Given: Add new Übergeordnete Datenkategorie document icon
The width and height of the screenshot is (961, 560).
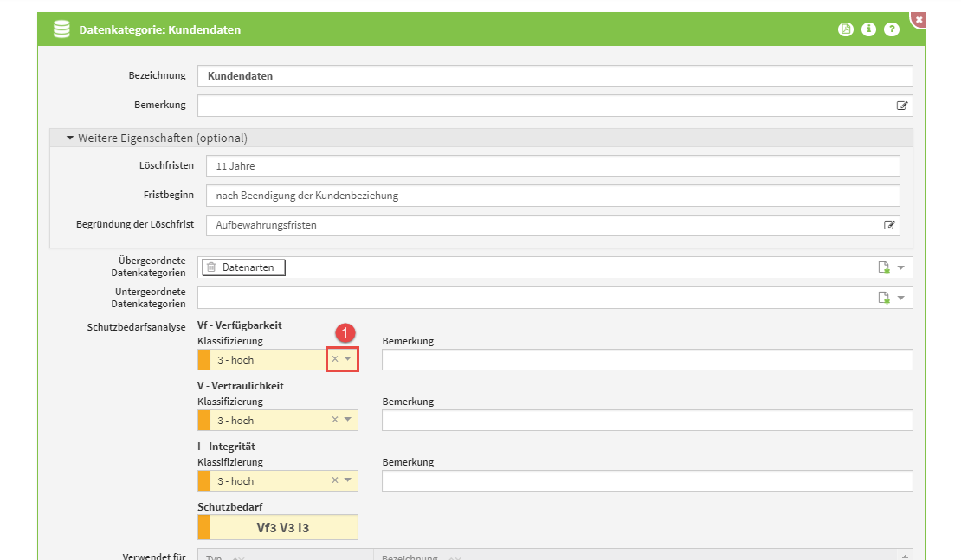Looking at the screenshot, I should [x=884, y=267].
